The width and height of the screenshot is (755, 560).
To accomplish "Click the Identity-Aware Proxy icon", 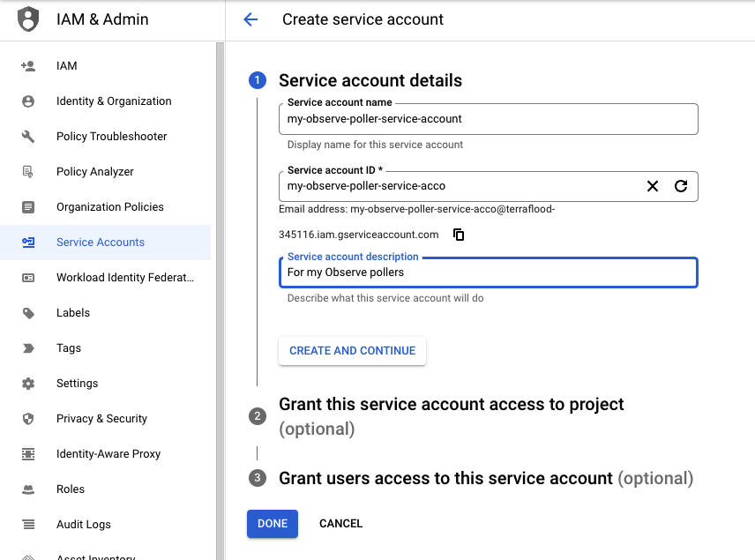I will point(28,453).
